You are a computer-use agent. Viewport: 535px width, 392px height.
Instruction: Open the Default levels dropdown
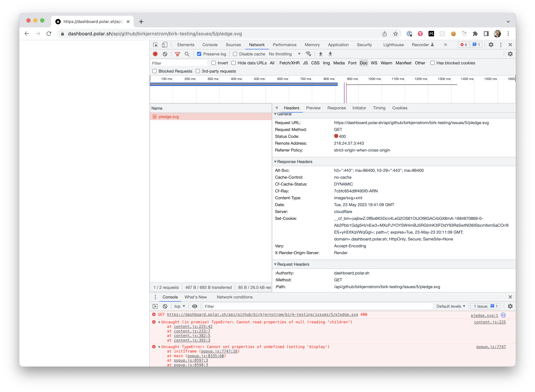(451, 306)
